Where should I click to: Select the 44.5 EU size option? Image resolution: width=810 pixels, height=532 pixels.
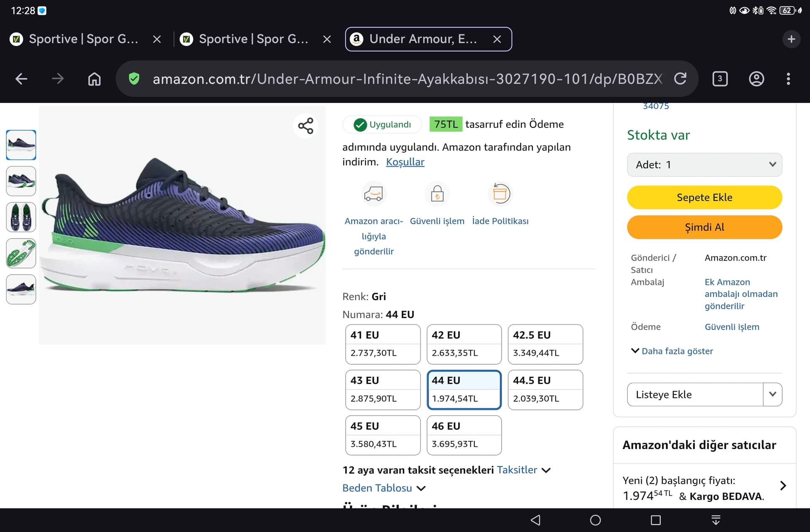click(x=545, y=390)
